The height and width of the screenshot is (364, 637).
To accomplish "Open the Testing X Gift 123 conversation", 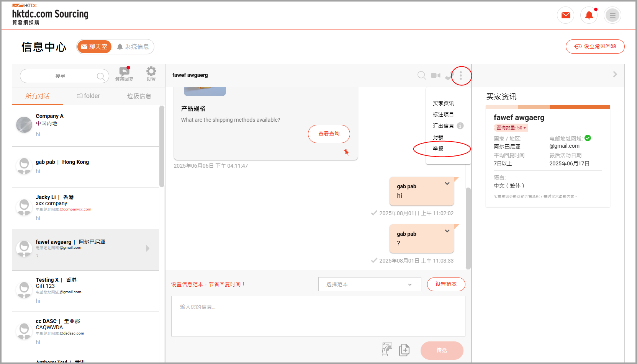I will pos(85,291).
